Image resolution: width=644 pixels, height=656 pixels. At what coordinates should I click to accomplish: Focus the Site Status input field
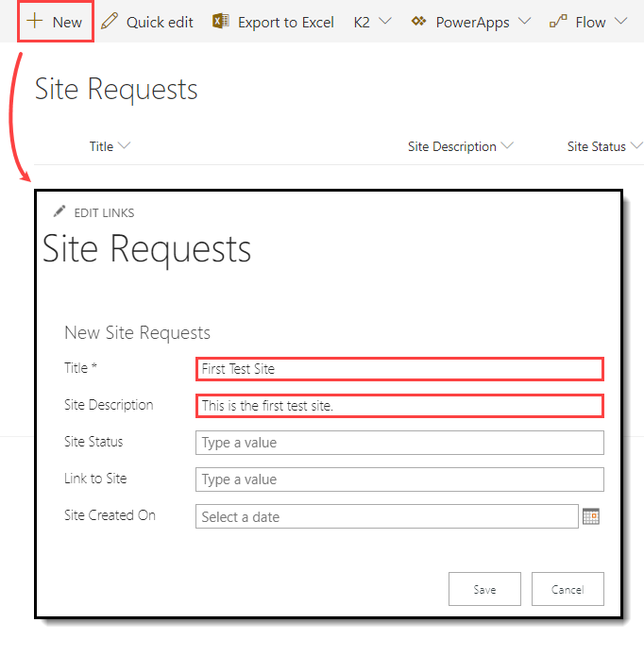point(399,443)
